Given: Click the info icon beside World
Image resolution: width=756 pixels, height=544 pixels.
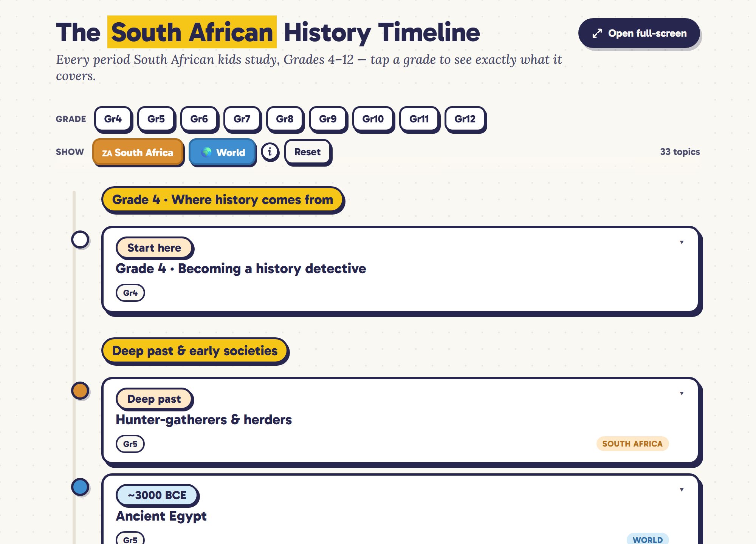Looking at the screenshot, I should pos(270,152).
